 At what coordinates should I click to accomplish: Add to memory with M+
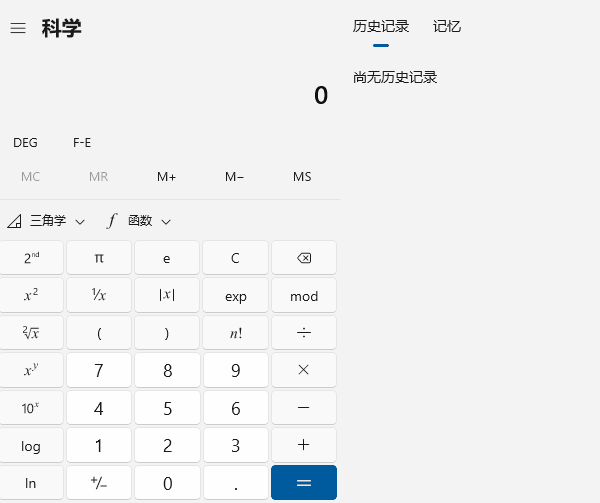pyautogui.click(x=166, y=177)
